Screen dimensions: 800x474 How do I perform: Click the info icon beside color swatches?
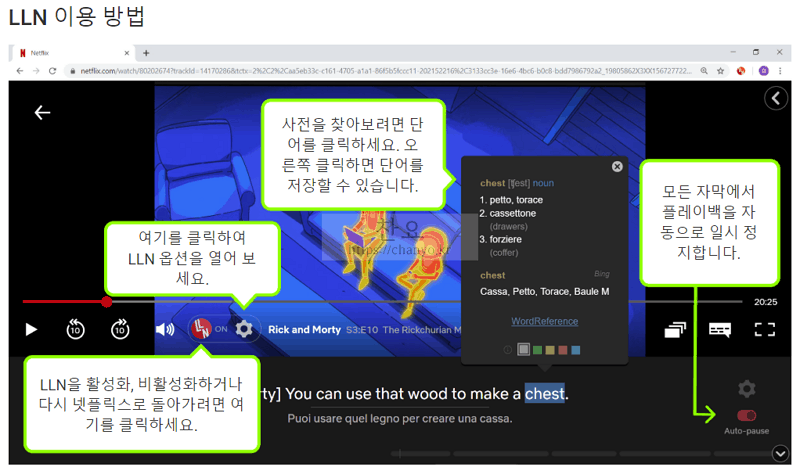[508, 350]
